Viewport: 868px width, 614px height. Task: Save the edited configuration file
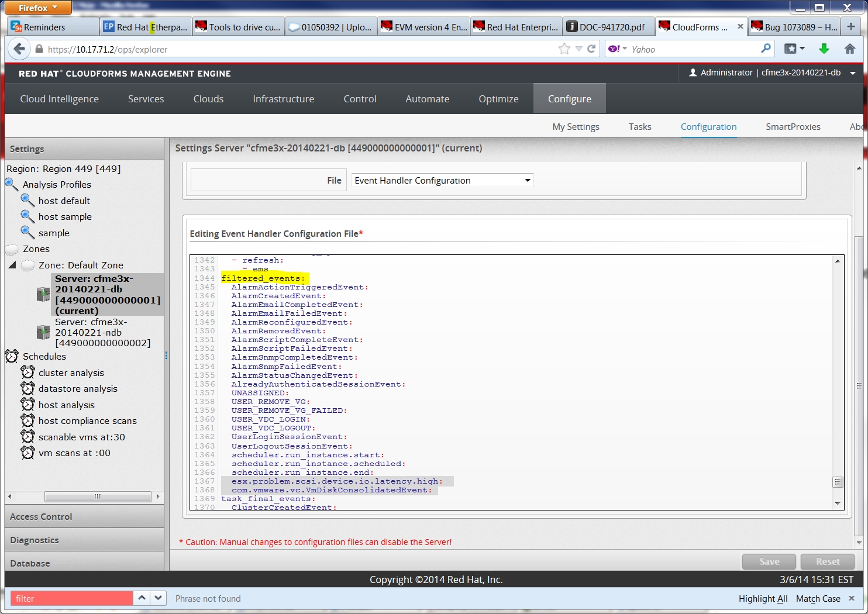[x=769, y=561]
